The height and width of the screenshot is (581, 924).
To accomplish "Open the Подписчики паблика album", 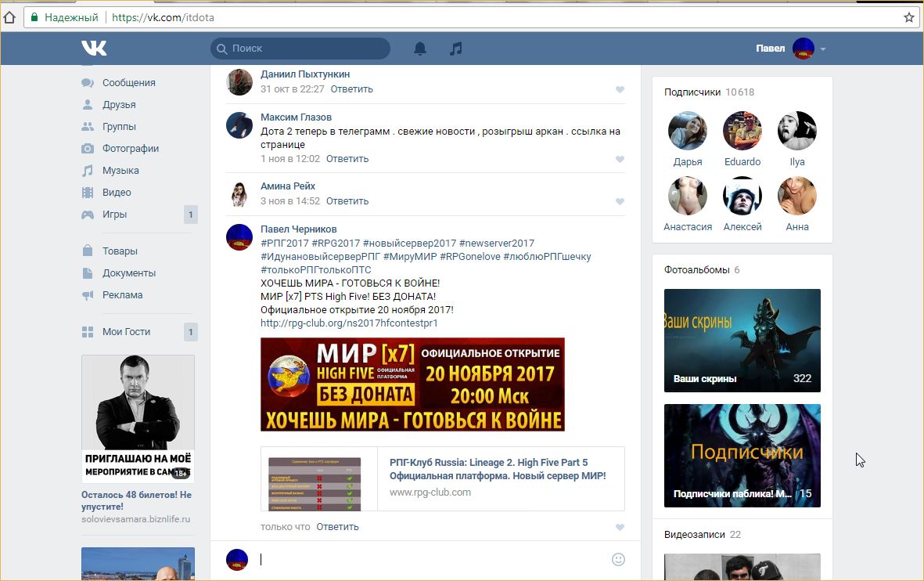I will click(742, 456).
